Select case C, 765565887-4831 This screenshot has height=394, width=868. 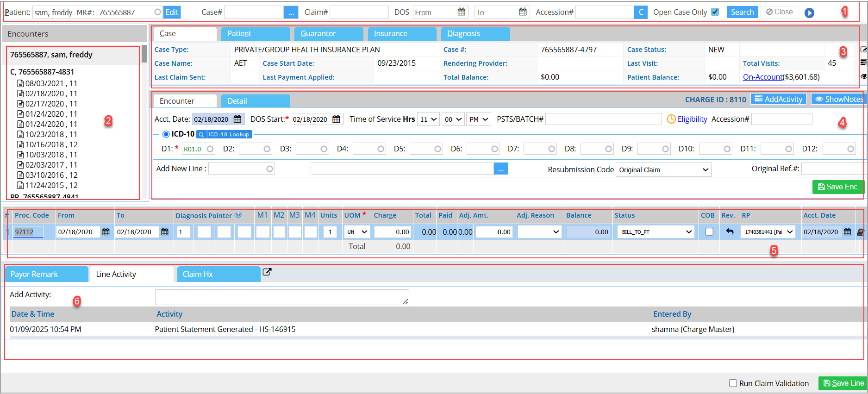[42, 72]
